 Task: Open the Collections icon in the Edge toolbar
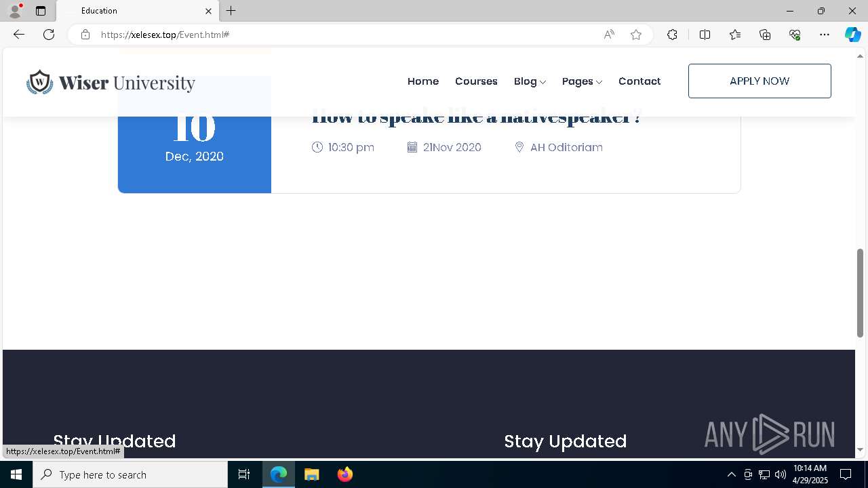[x=765, y=35]
